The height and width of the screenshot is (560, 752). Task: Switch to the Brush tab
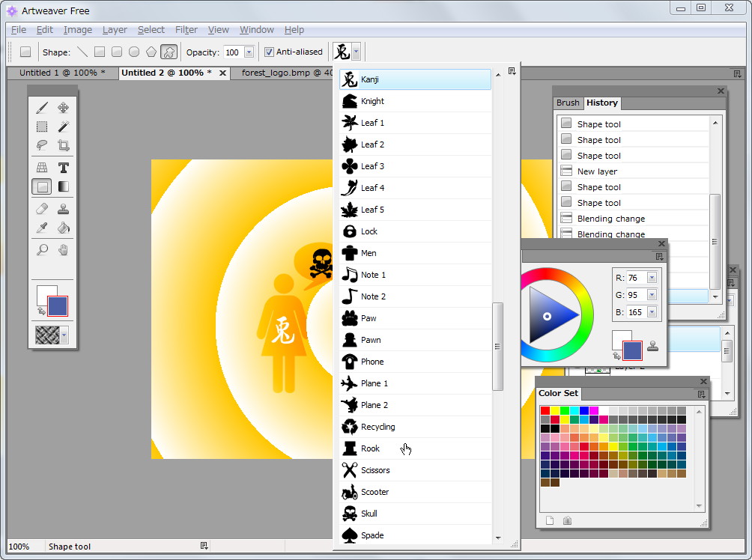point(568,103)
